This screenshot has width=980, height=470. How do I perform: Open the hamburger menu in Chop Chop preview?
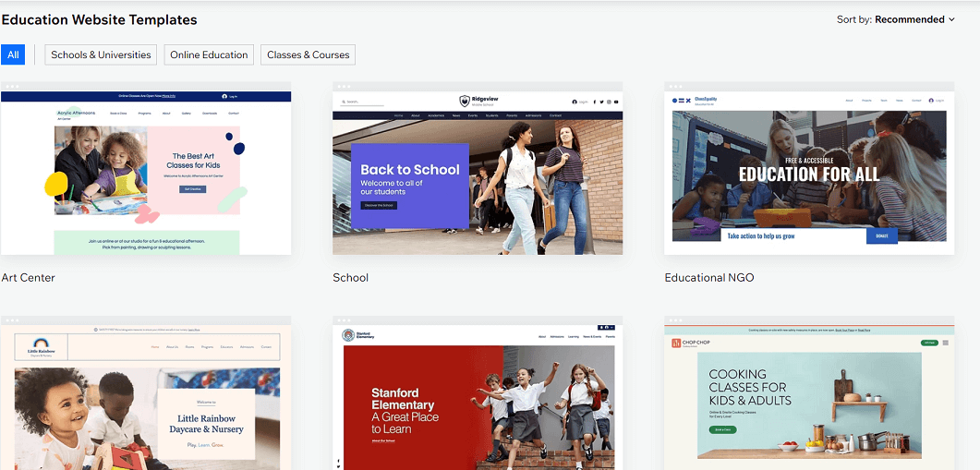click(945, 343)
